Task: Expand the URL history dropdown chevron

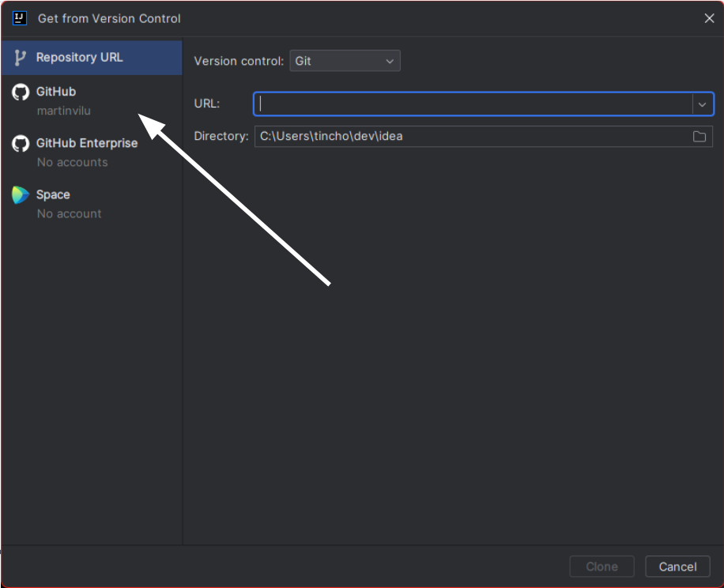Action: point(702,104)
